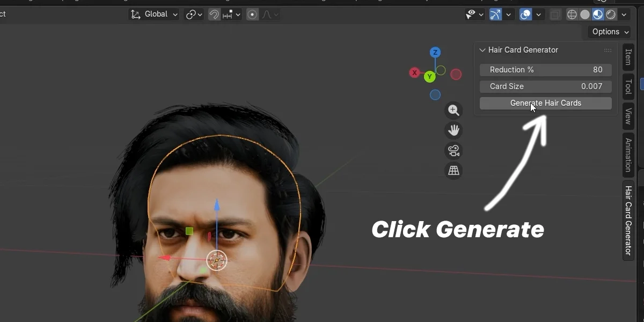Viewport: 644px width, 322px height.
Task: Open the transform pivot point dropdown
Action: pos(193,14)
